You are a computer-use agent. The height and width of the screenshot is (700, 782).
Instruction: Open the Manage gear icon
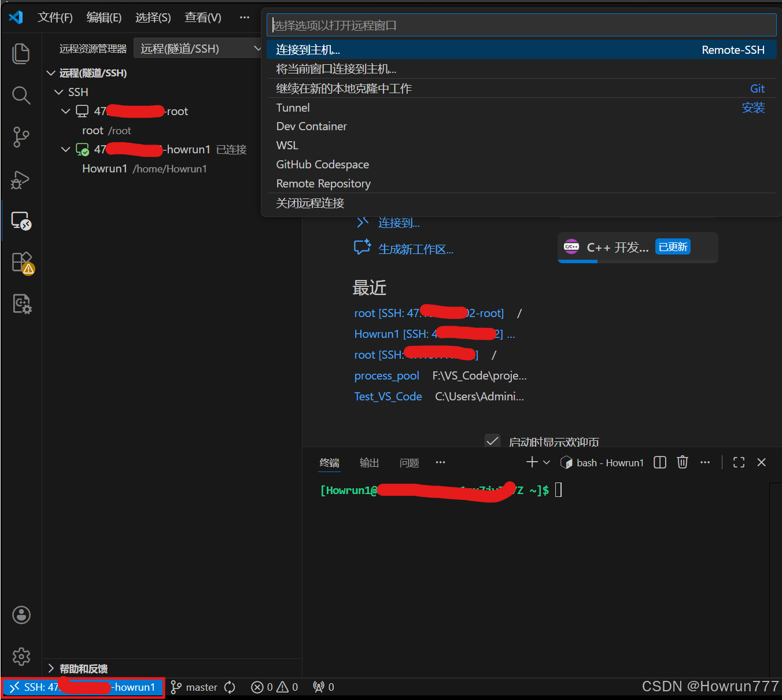click(x=21, y=657)
